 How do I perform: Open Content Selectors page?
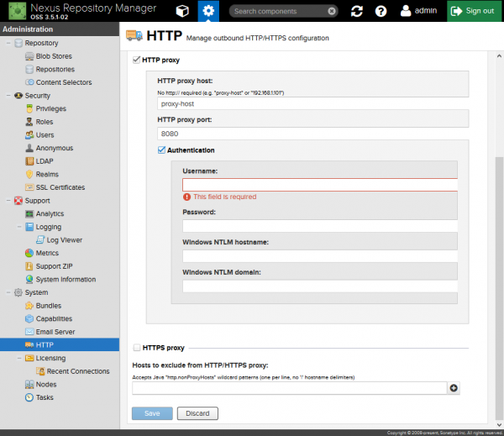tap(64, 82)
